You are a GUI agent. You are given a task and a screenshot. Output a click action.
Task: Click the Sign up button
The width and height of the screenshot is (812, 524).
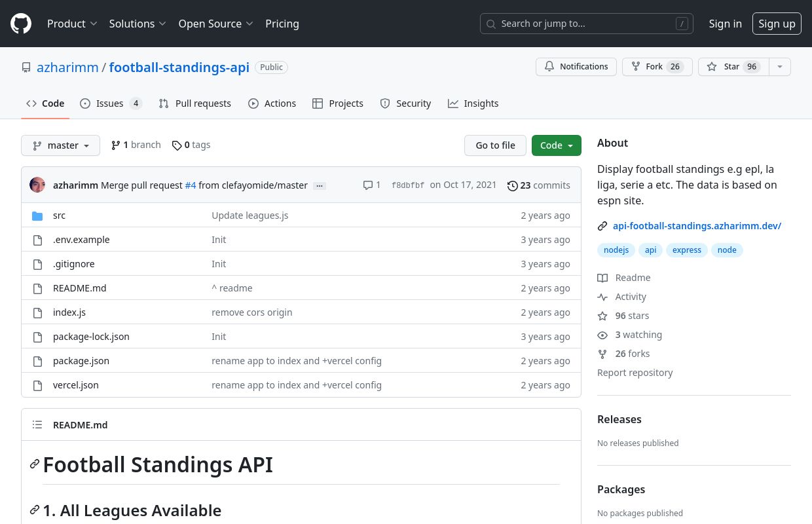777,24
